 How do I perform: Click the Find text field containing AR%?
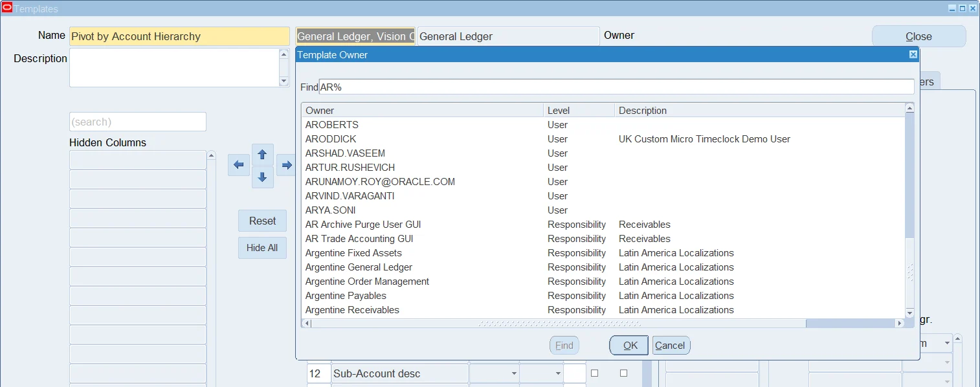coord(616,87)
